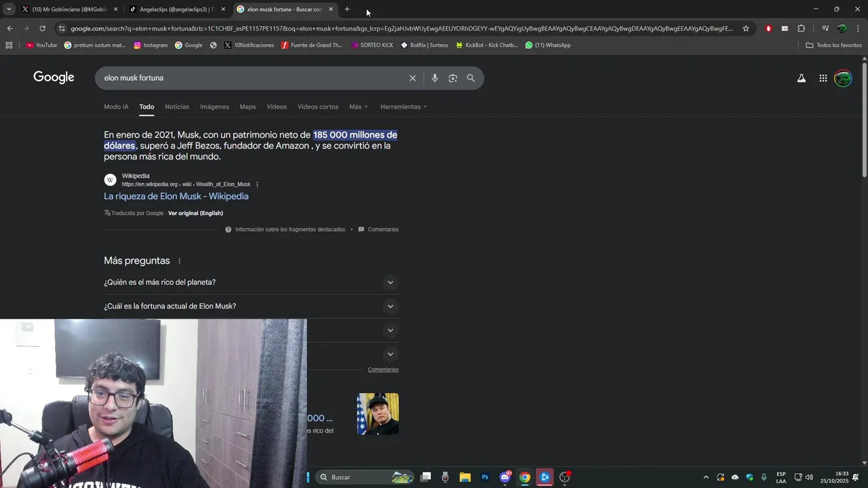The width and height of the screenshot is (868, 488).
Task: Switch to the Modo IA tab
Action: pos(116,107)
